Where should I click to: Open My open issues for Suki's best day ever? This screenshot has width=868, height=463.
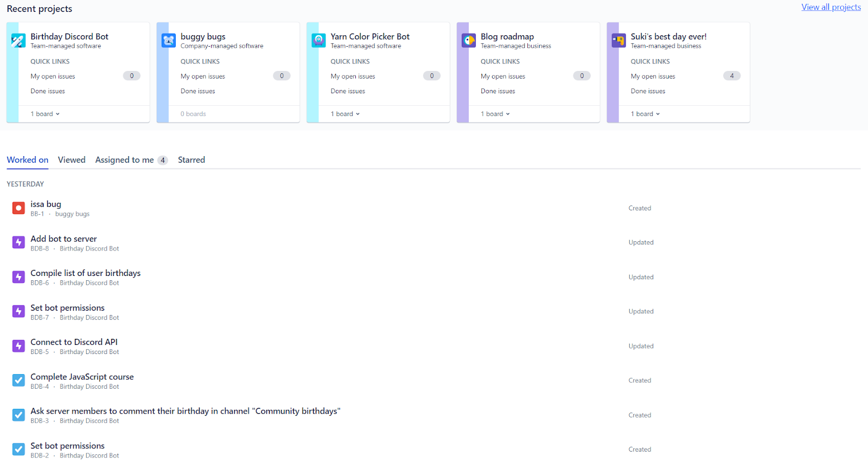tap(653, 76)
